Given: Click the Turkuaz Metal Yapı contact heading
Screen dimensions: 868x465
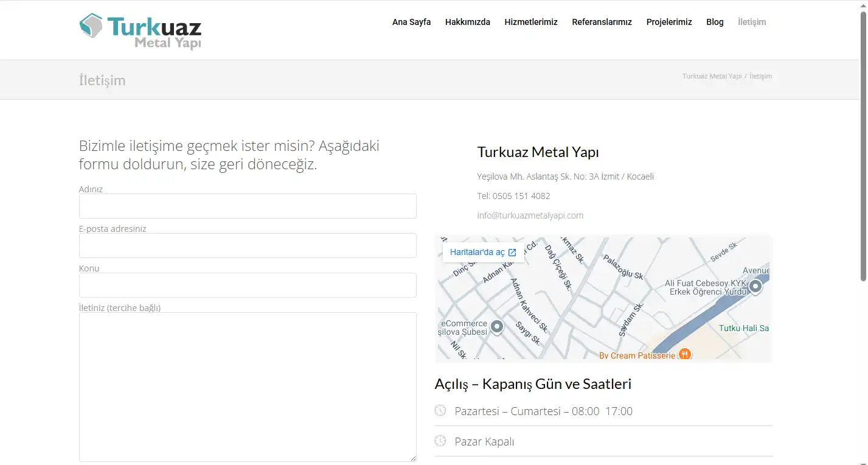Looking at the screenshot, I should pyautogui.click(x=538, y=152).
